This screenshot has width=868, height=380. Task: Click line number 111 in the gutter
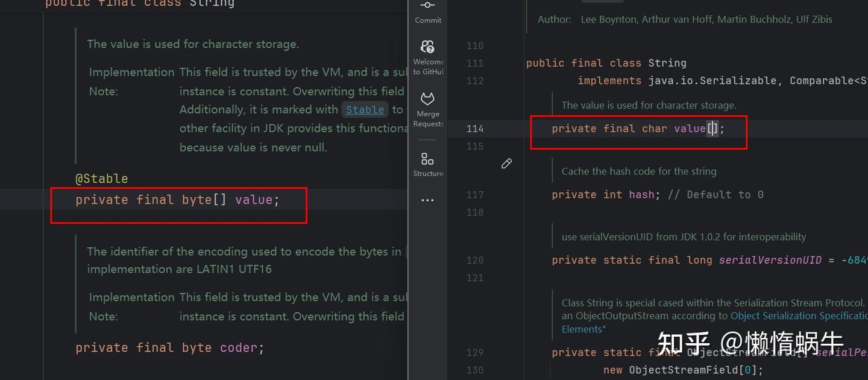475,63
